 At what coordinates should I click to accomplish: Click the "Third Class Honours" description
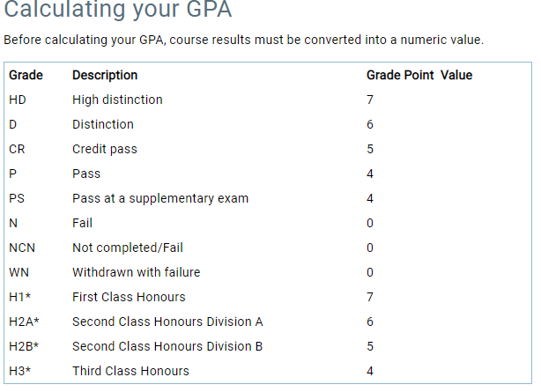(x=130, y=371)
